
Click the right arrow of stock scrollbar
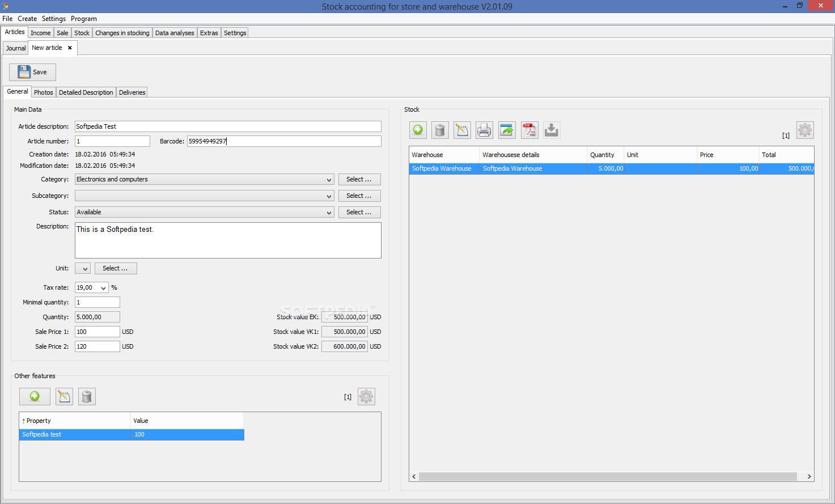point(809,477)
